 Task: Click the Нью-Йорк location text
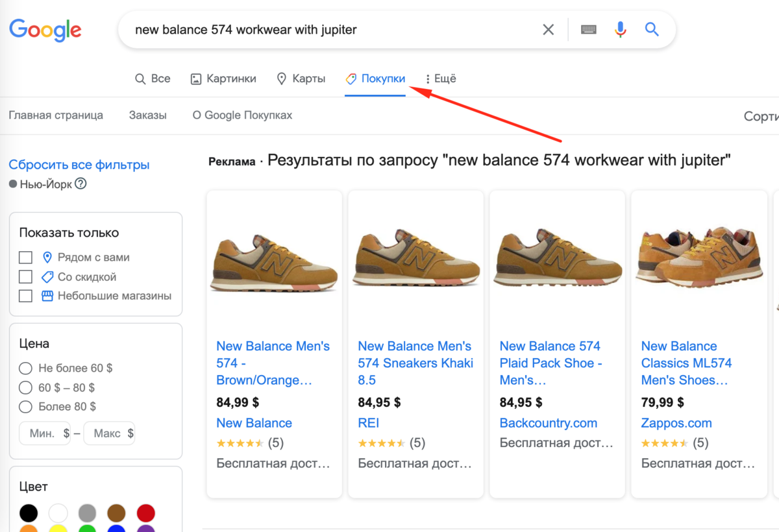pos(46,184)
